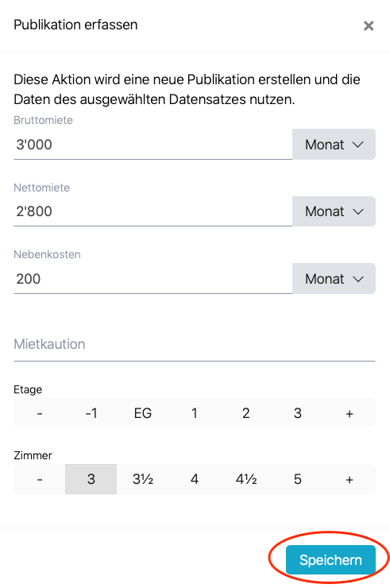The height and width of the screenshot is (588, 390).
Task: Pick floor 1 in the Etage selector
Action: click(195, 413)
